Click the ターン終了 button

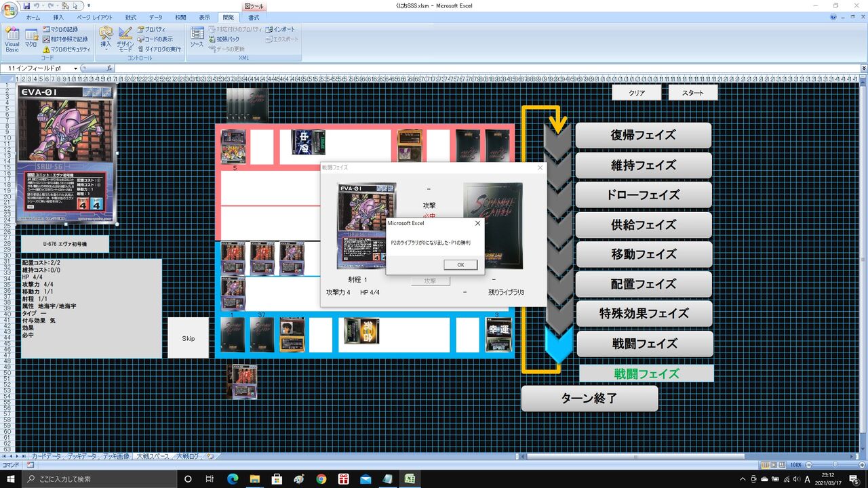[x=589, y=399]
